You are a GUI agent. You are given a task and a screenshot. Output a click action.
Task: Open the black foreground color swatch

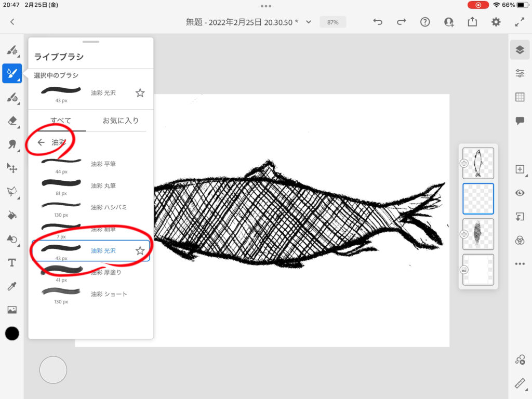pyautogui.click(x=12, y=334)
